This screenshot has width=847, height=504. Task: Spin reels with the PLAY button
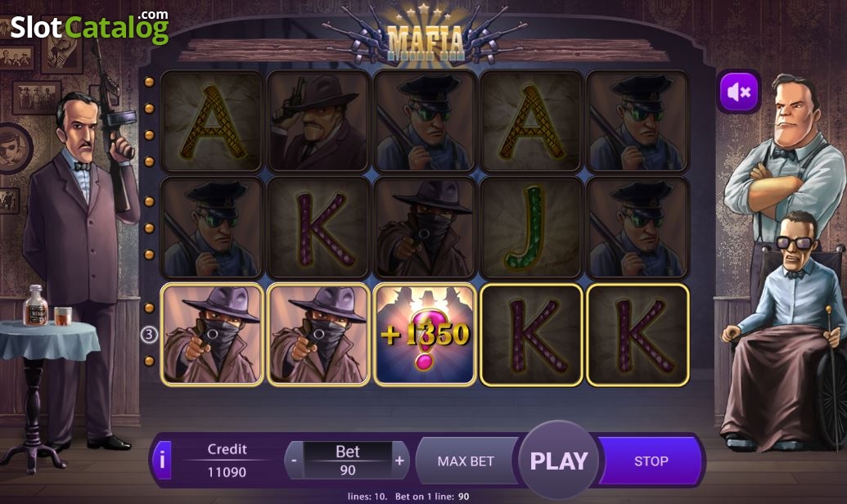pos(559,461)
